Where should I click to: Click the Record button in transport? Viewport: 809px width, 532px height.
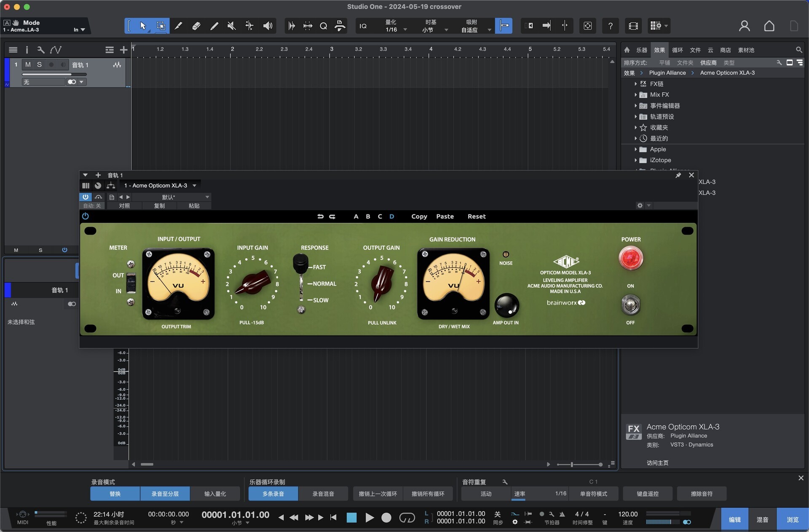click(386, 518)
